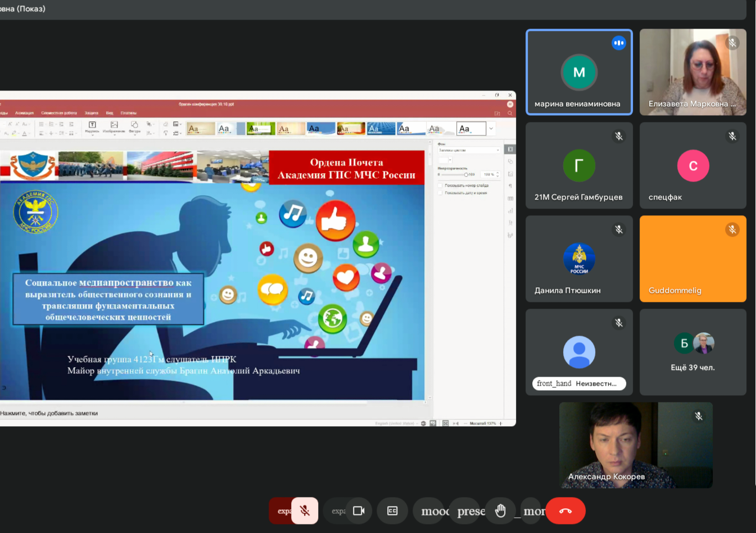The height and width of the screenshot is (533, 756).
Task: Check the Показывать номер слайда checkbox
Action: (440, 185)
